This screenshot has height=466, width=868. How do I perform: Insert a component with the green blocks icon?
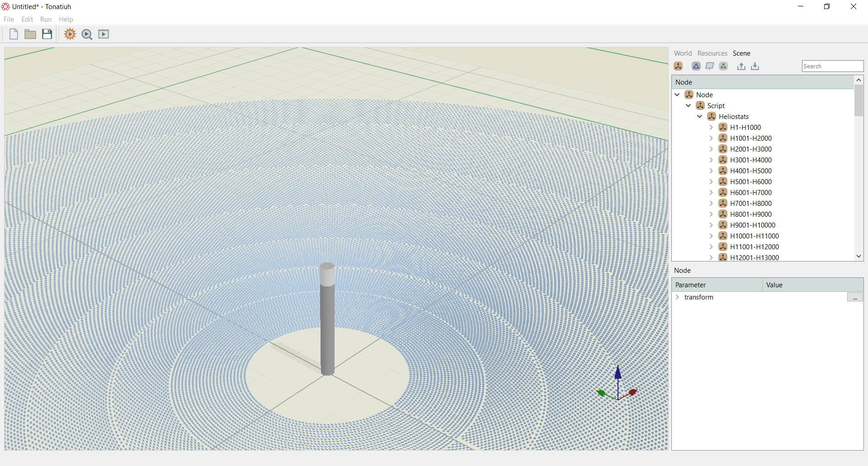(723, 66)
